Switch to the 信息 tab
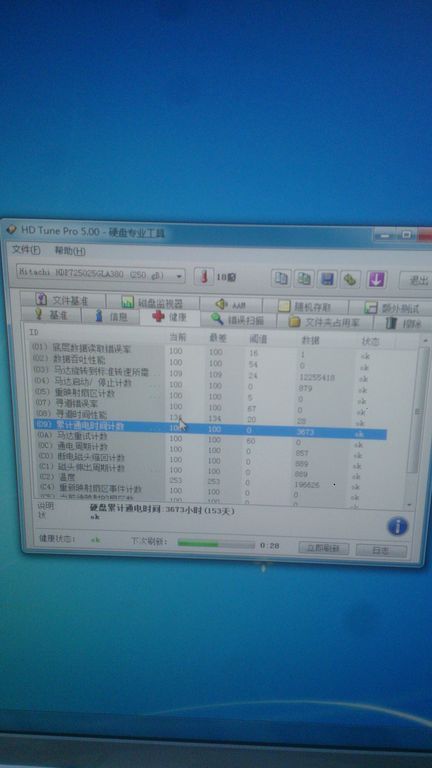 (110, 316)
